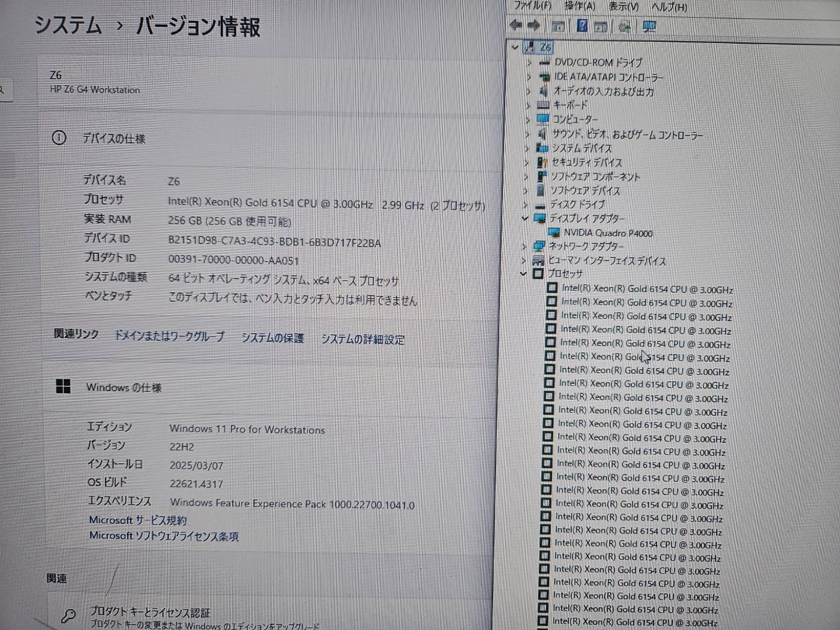Open Microsoft ソフトウェアライセンス条項 link
Image resolution: width=840 pixels, height=630 pixels.
(x=164, y=536)
